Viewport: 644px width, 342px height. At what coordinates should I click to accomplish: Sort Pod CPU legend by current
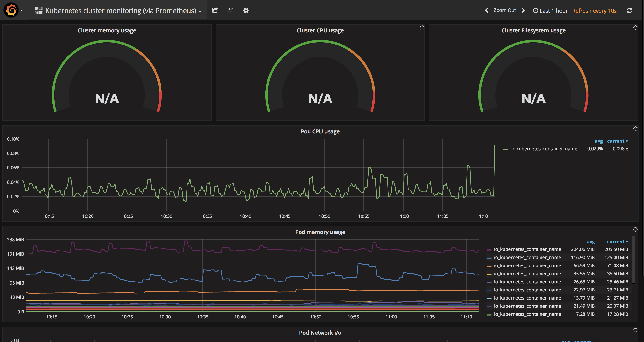click(617, 141)
